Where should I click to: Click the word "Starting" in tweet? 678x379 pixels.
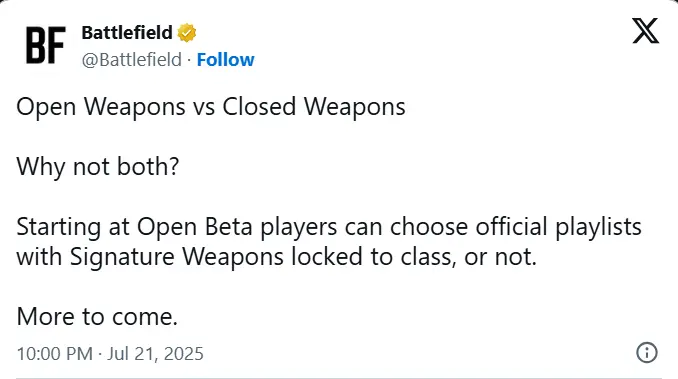point(58,227)
